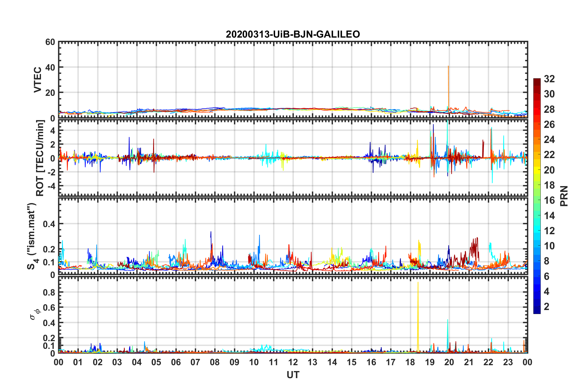Click x-axis hour label 06
Image resolution: width=586 pixels, height=392 pixels.
176,362
